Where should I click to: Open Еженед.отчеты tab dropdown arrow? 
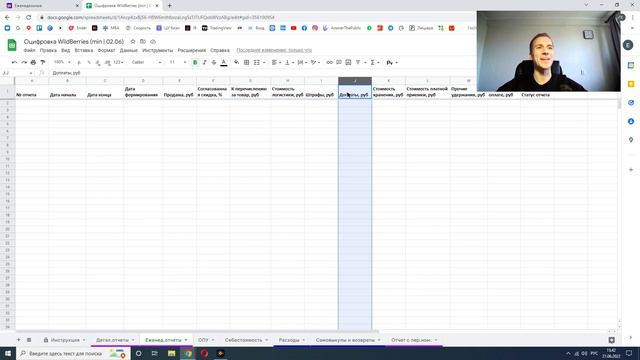(x=186, y=340)
